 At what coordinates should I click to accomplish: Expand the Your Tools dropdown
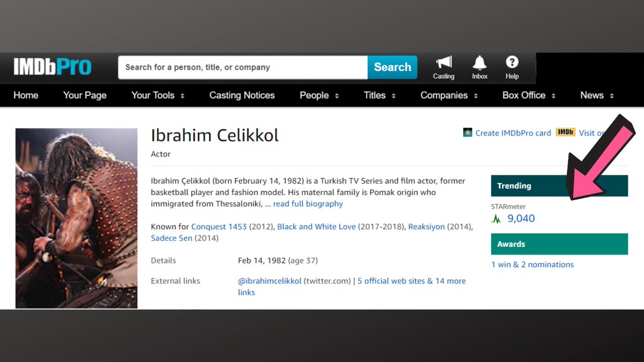click(x=158, y=95)
